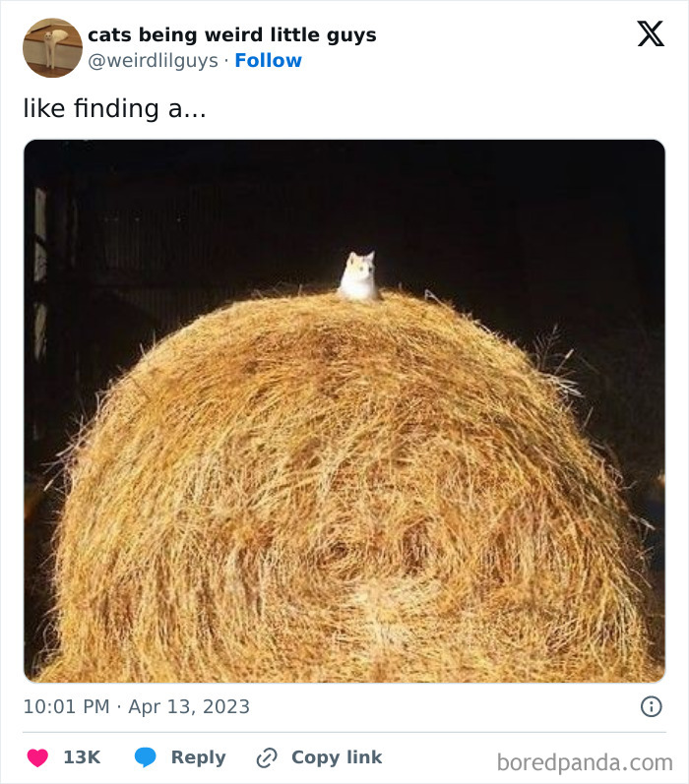Click the @weirdlilguys handle

coord(152,61)
